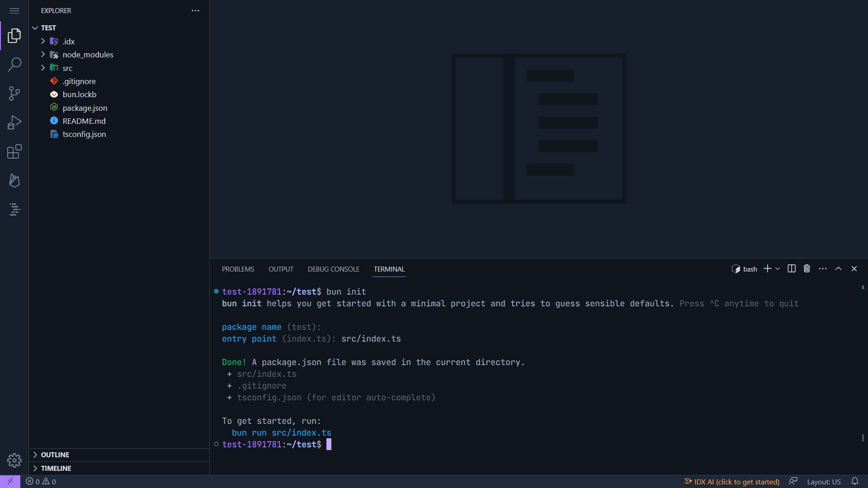This screenshot has width=868, height=488.
Task: Open the hamburger application menu
Action: click(14, 11)
